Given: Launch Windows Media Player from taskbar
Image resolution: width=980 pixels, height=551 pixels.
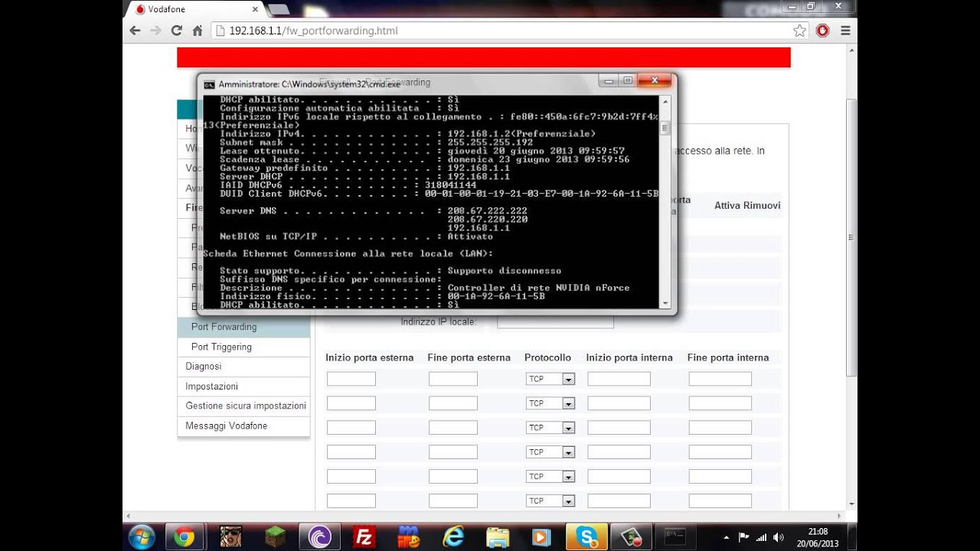Looking at the screenshot, I should (x=542, y=537).
